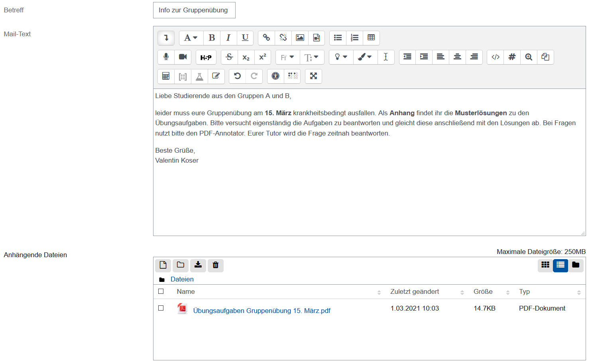Expand the editor to fullscreen

(x=313, y=76)
